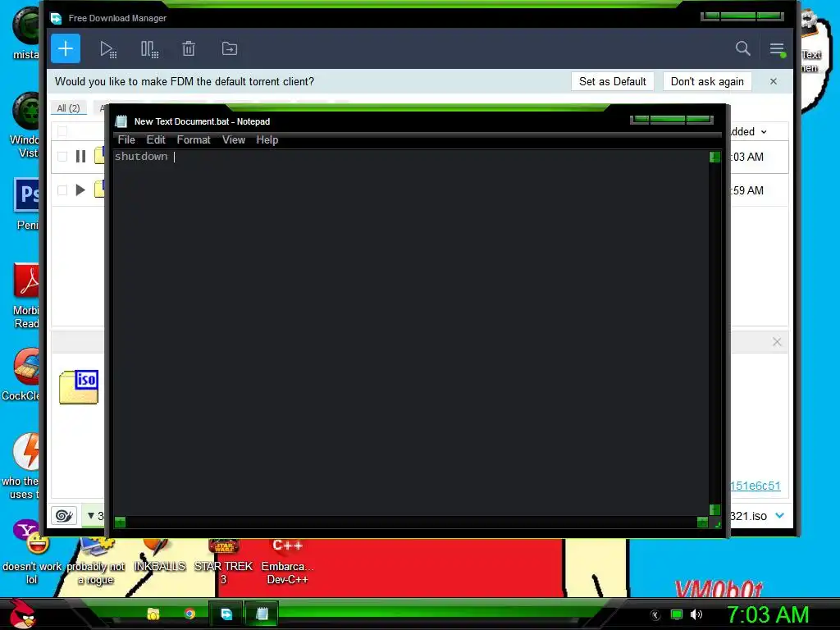Click the volume speaker icon in the system tray
Image resolution: width=840 pixels, height=630 pixels.
click(696, 614)
